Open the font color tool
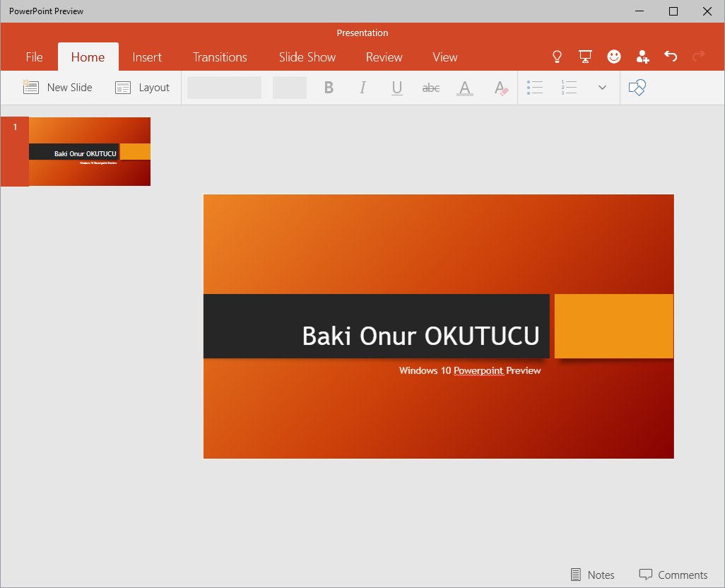The height and width of the screenshot is (588, 725). pos(465,88)
